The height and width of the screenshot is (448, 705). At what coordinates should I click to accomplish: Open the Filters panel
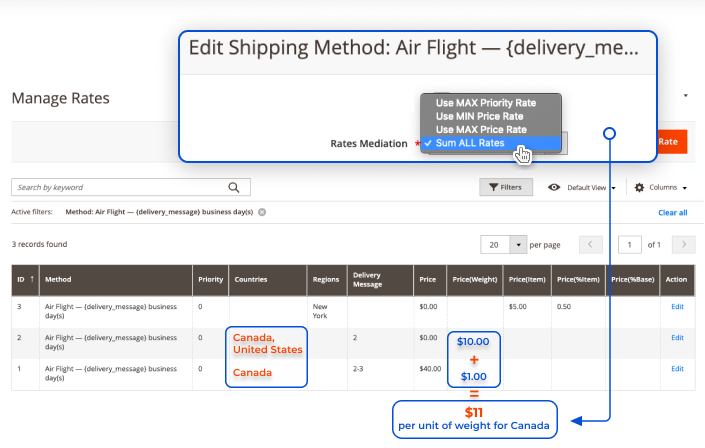[506, 187]
